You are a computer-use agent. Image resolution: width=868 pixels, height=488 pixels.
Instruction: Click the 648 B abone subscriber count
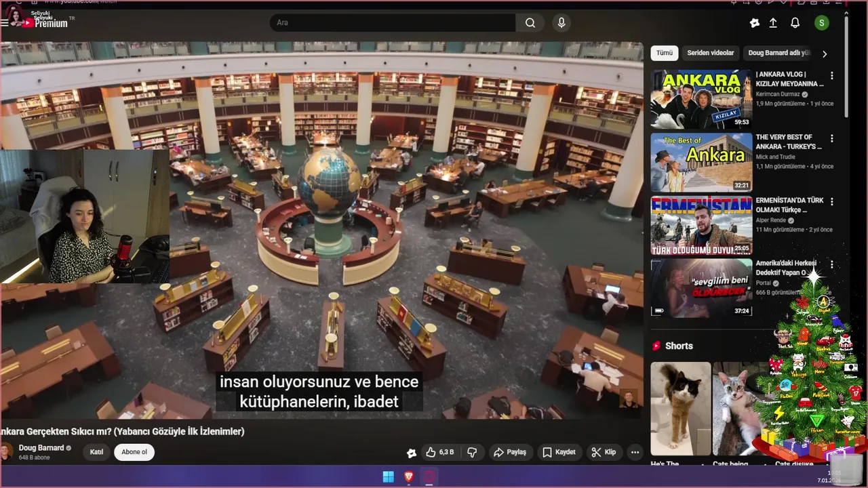pos(35,457)
